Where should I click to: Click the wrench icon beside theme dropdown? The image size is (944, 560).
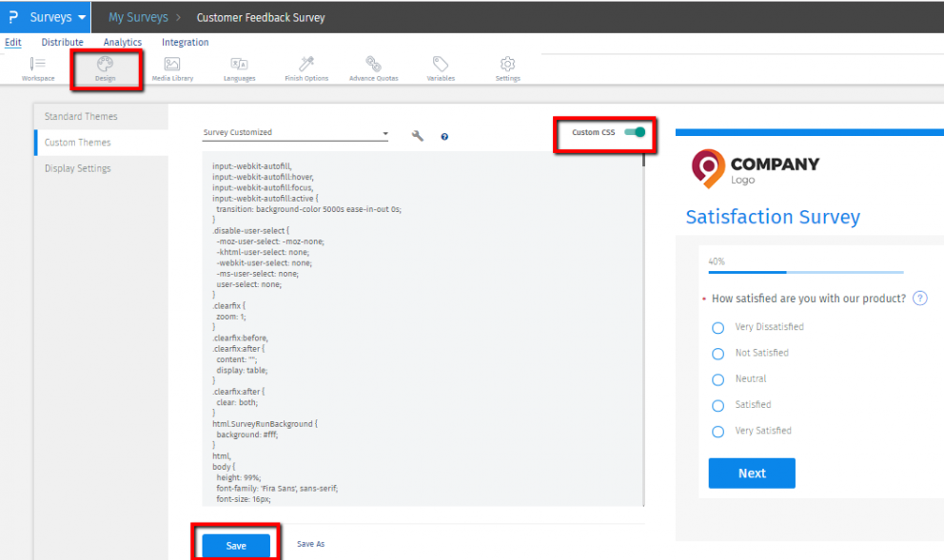coord(417,136)
